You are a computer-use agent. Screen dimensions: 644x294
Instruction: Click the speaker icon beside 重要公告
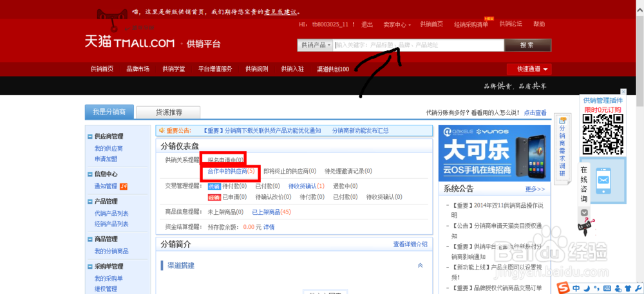162,131
